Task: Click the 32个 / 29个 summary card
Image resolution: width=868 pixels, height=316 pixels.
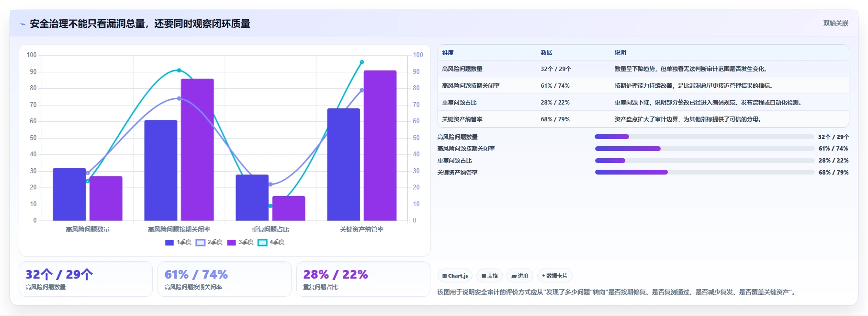Action: [x=86, y=279]
